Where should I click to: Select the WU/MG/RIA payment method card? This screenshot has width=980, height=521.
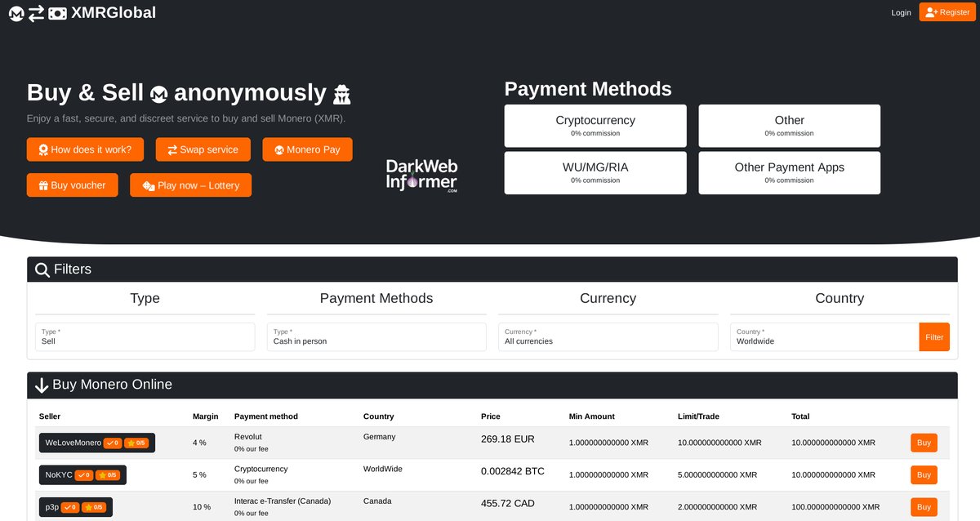[595, 173]
